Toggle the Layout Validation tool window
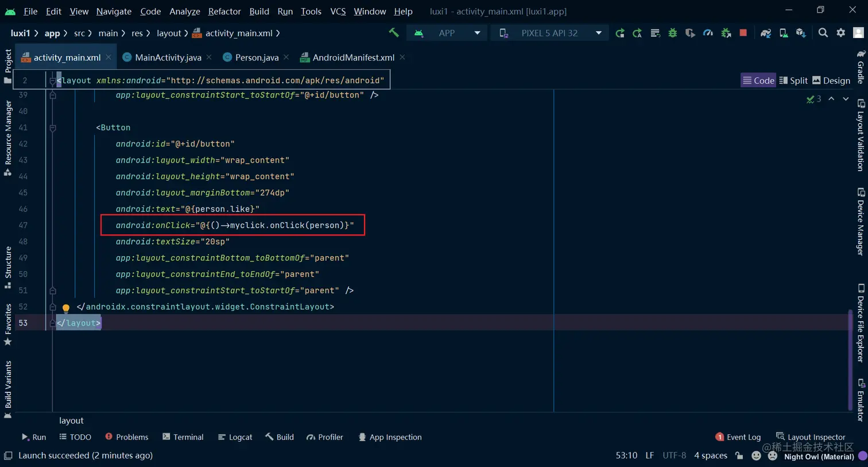 click(861, 135)
